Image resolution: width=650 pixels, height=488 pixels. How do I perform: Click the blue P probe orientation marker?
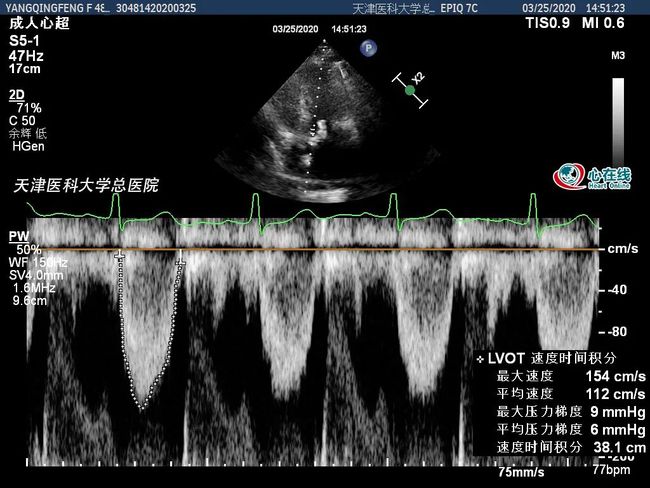[x=368, y=48]
